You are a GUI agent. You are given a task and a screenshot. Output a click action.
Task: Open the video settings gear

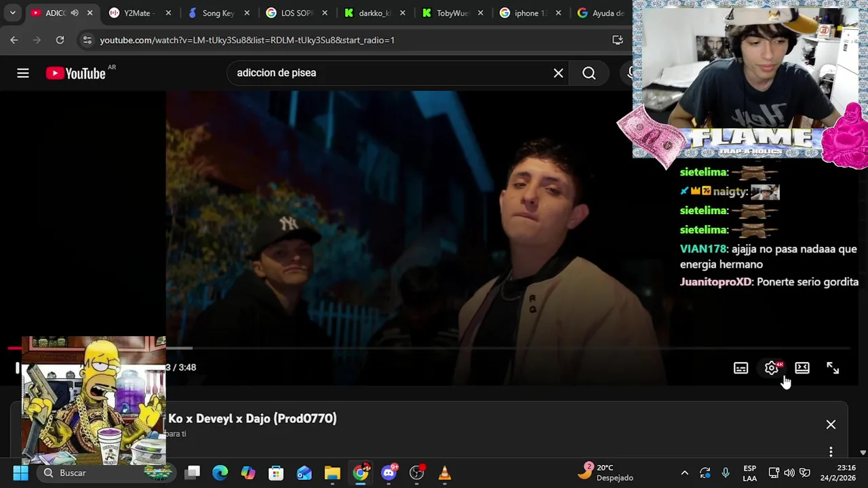(x=772, y=368)
